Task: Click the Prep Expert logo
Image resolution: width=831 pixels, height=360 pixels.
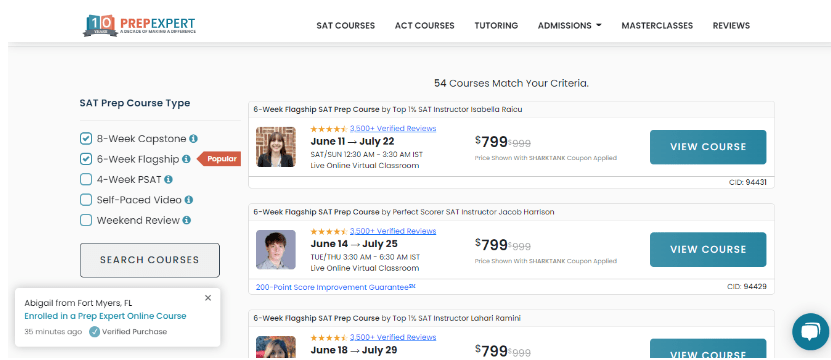Action: tap(139, 25)
